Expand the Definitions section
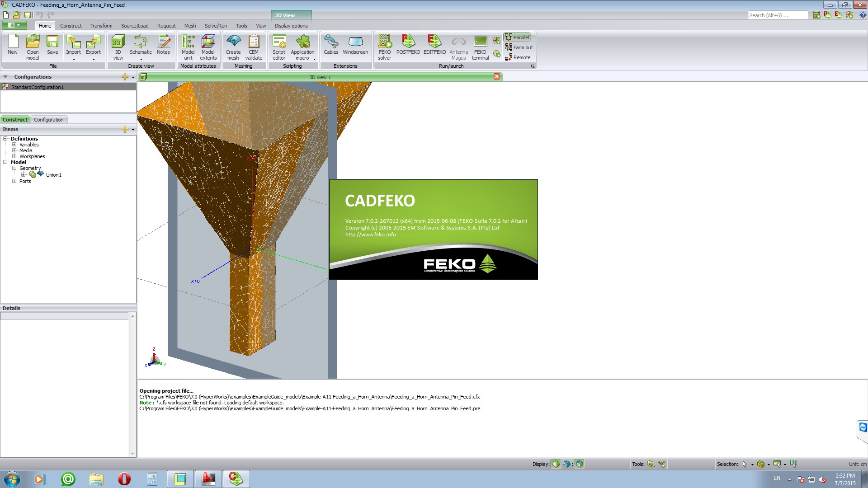This screenshot has height=488, width=868. 5,138
